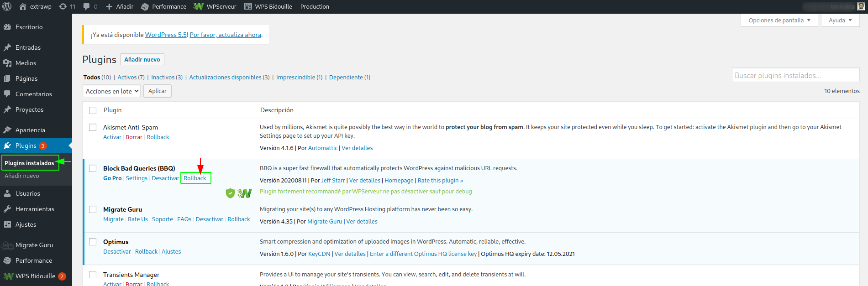Open Jeff Starr author link
Viewport: 868px width, 286px height.
333,180
